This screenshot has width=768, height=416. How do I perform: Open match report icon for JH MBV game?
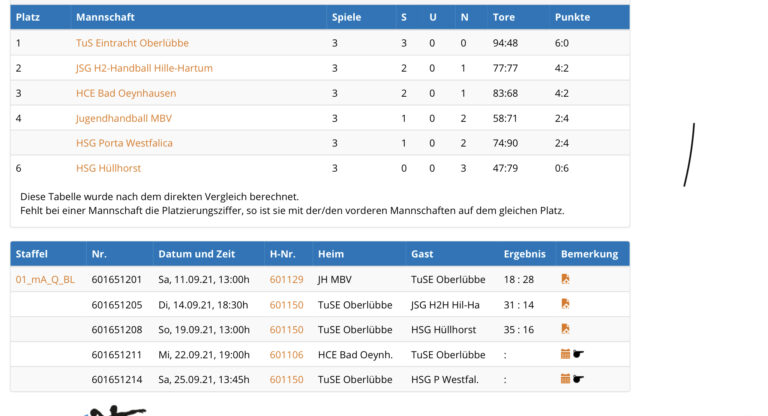[x=565, y=279]
